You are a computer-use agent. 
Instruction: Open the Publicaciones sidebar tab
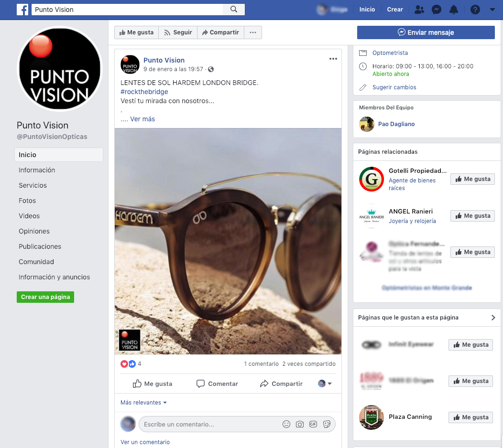coord(40,246)
